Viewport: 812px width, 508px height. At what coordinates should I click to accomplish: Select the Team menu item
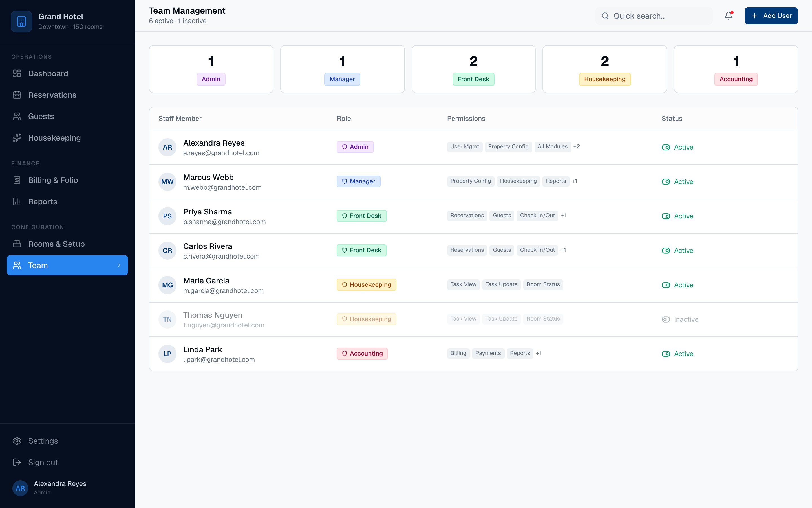point(67,265)
